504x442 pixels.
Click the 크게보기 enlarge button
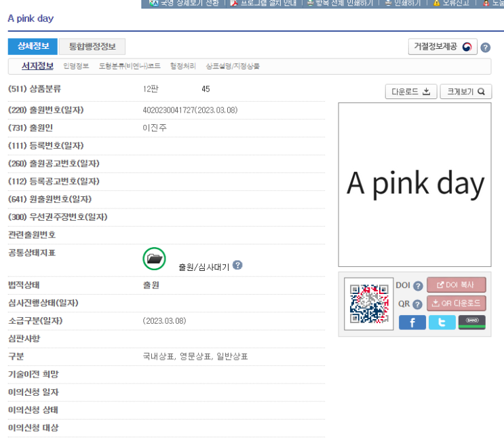coord(465,92)
